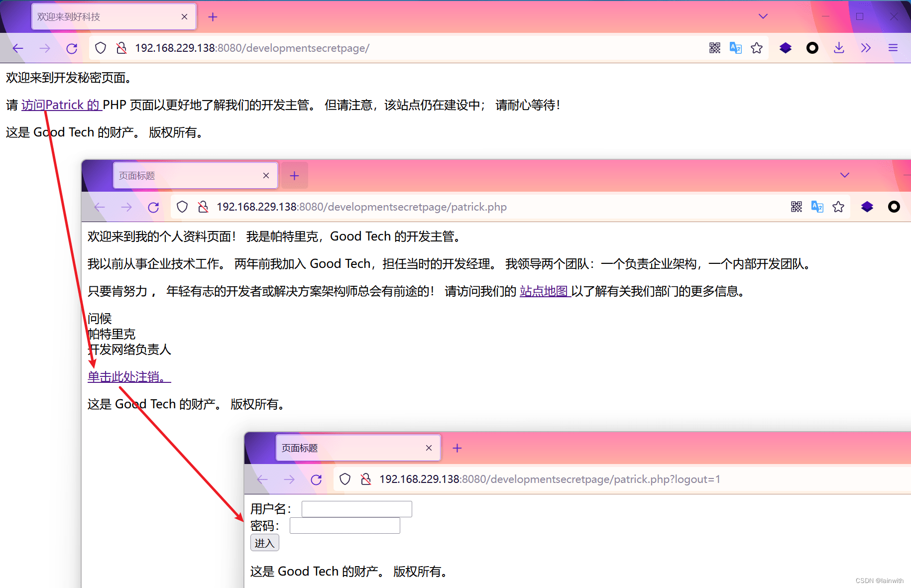Click address bar URL in top window
911x588 pixels.
click(252, 48)
